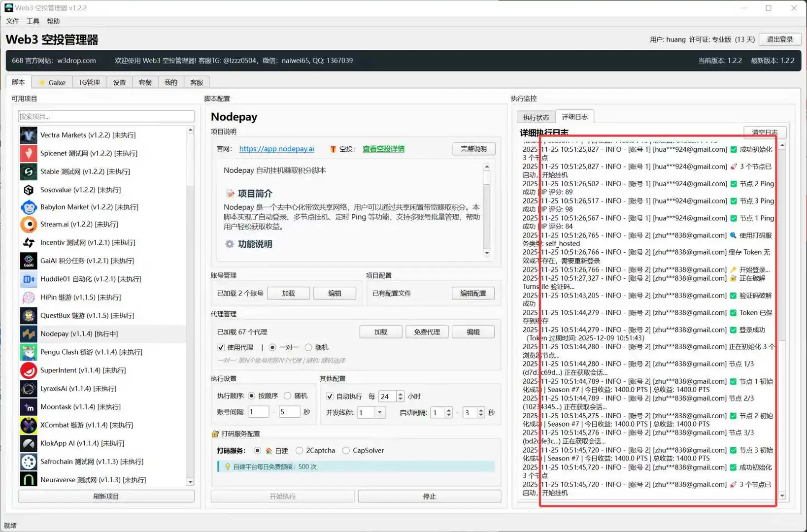The width and height of the screenshot is (807, 532).
Task: Click the project list vertical scrollbar
Action: [190, 306]
